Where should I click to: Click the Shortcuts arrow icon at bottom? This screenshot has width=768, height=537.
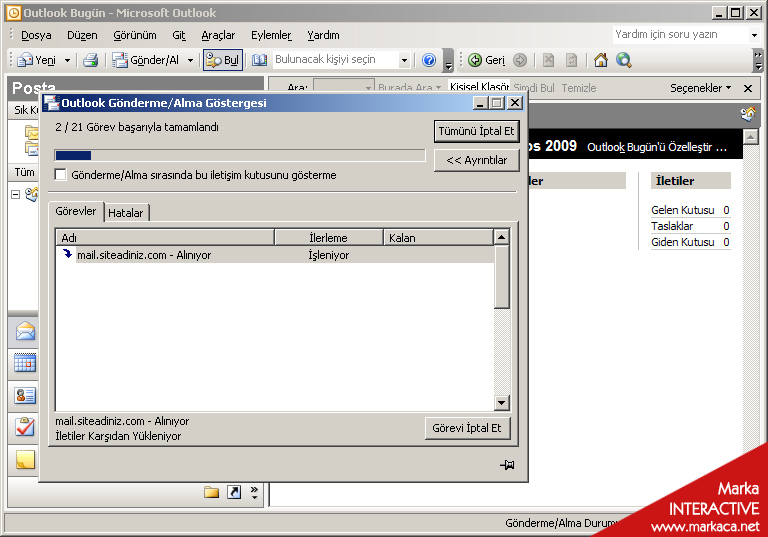[x=234, y=492]
